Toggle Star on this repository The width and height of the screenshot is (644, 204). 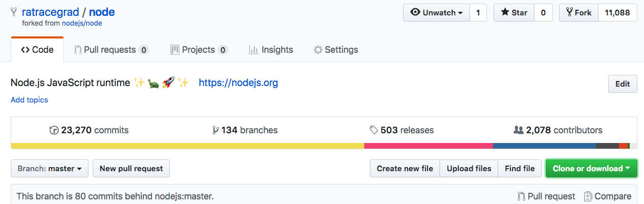(514, 13)
